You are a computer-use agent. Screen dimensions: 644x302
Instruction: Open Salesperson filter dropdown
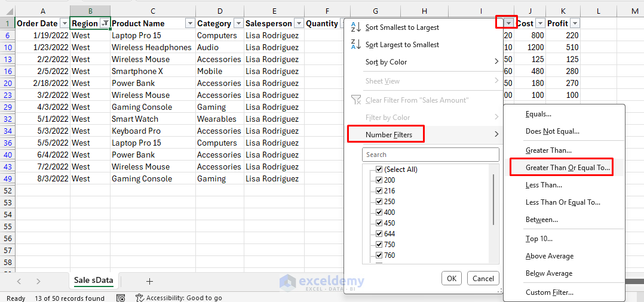(299, 23)
